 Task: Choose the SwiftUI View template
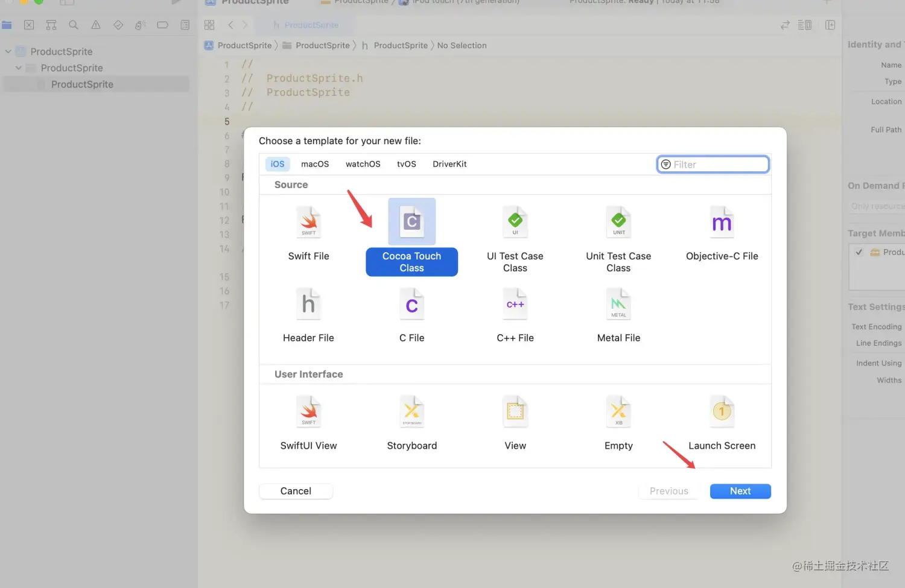click(x=308, y=423)
